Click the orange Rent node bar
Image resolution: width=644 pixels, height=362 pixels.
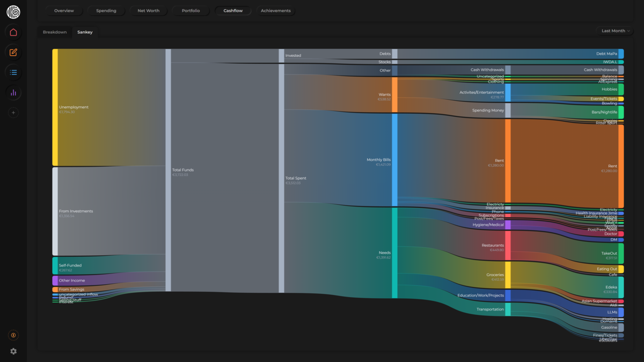point(508,161)
